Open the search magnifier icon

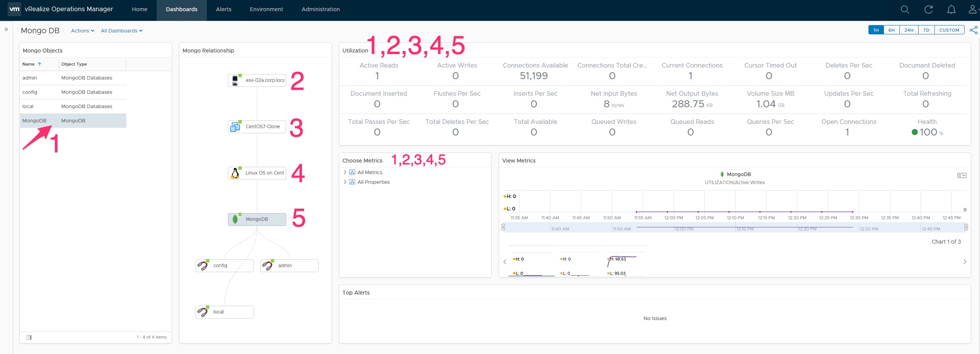[905, 9]
